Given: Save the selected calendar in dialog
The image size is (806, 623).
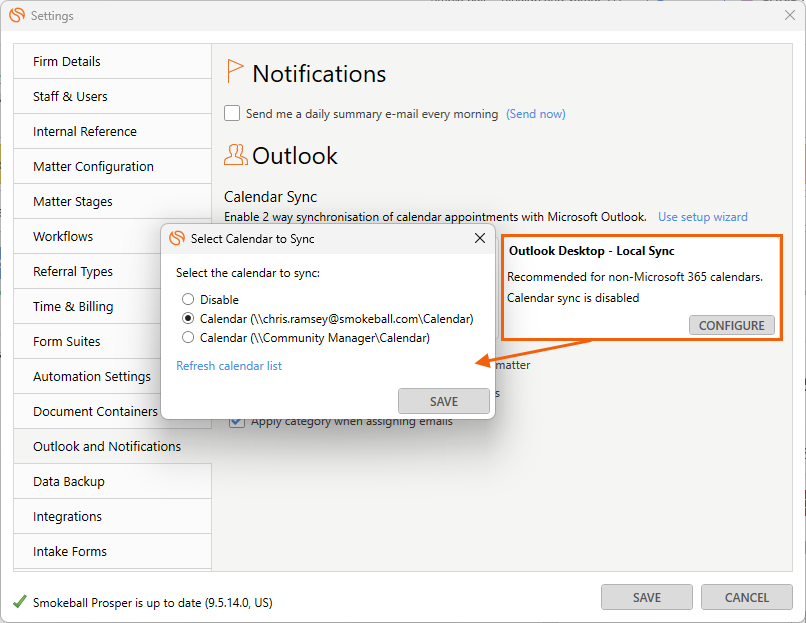Looking at the screenshot, I should [x=444, y=401].
